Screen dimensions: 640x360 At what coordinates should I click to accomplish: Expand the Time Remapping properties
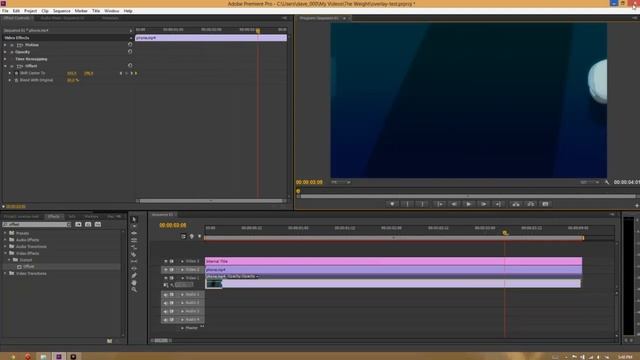(5, 59)
